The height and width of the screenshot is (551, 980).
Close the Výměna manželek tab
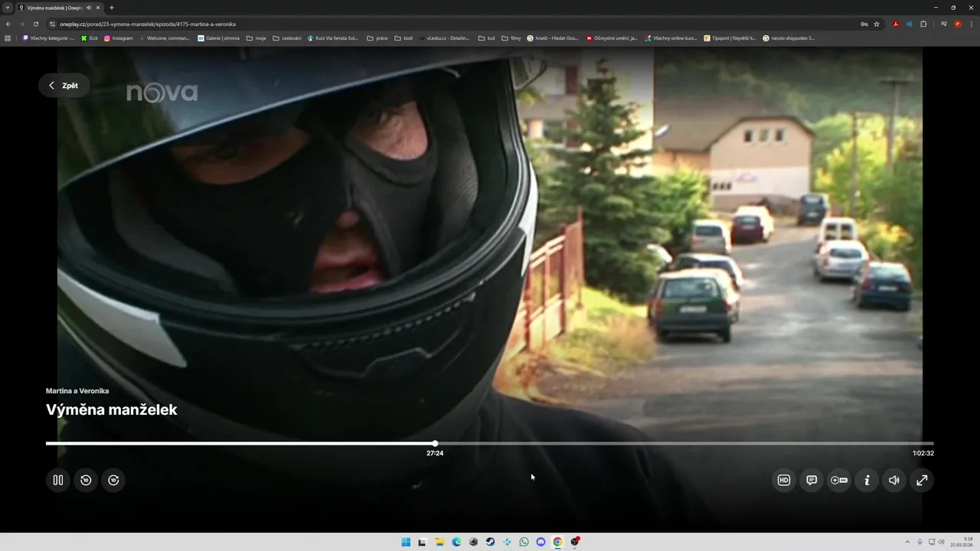pos(98,8)
